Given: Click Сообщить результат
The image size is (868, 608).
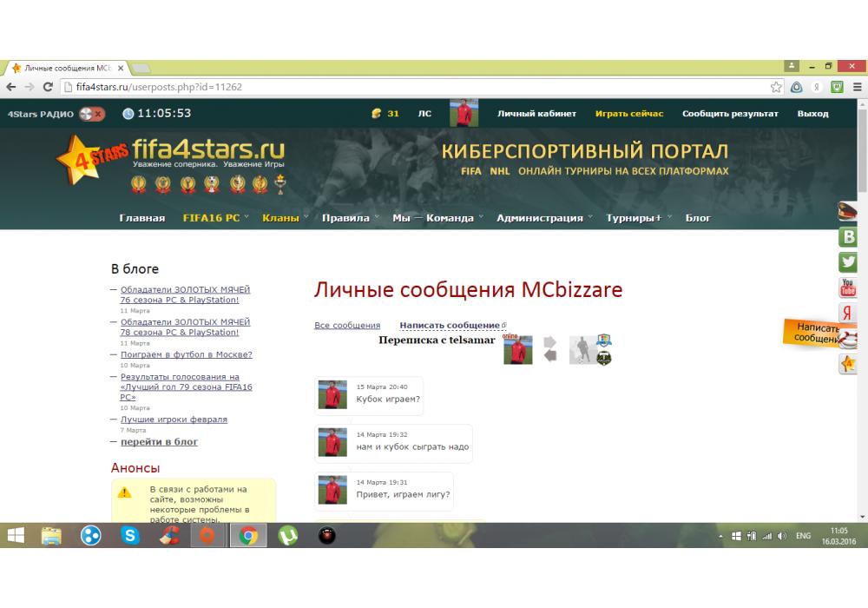Looking at the screenshot, I should 730,114.
